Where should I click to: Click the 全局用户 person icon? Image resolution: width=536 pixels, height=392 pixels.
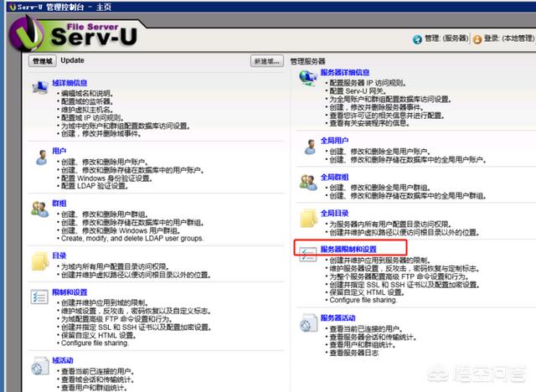click(310, 147)
